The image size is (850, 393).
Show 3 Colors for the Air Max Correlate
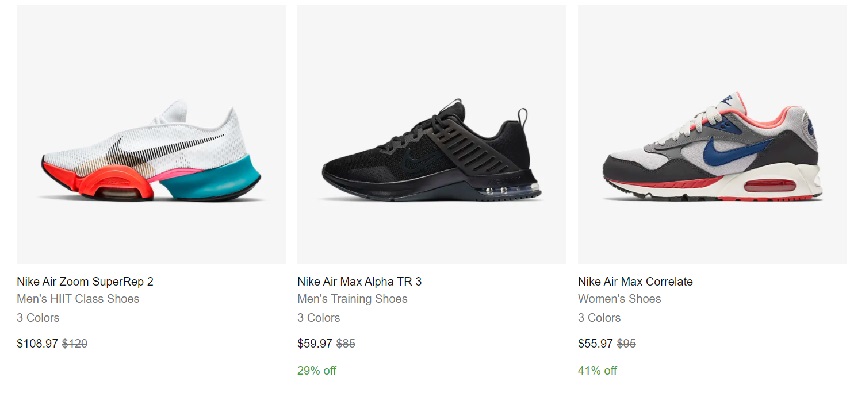[x=599, y=318]
